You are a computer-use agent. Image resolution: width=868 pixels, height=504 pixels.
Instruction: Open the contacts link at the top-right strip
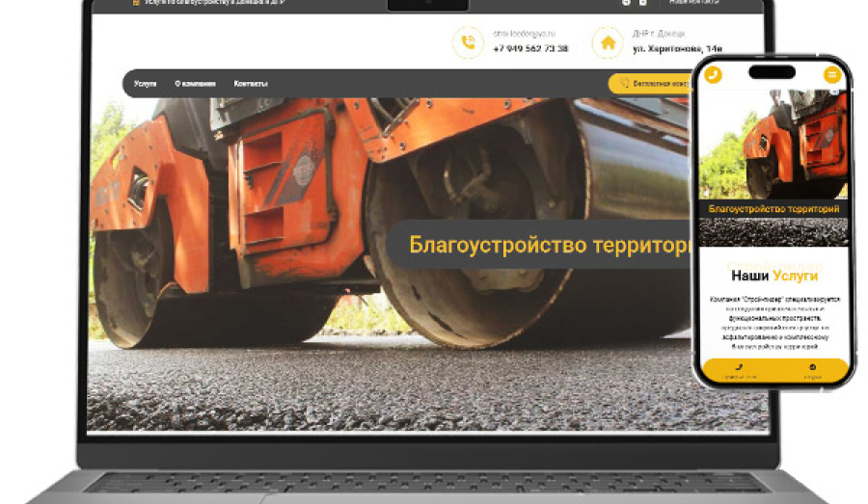click(x=694, y=3)
